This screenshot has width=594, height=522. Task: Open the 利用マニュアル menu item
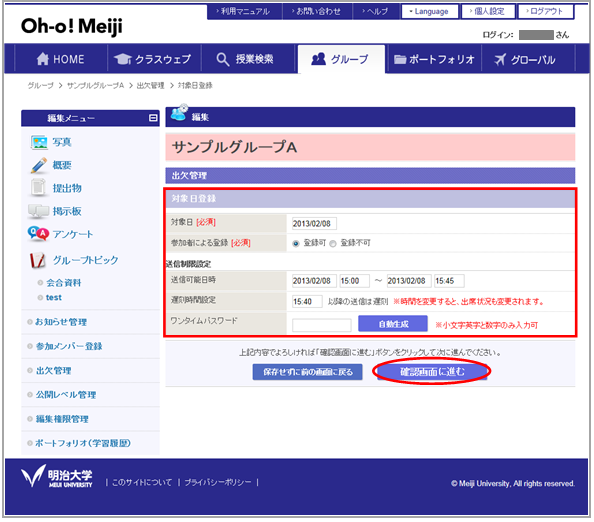coord(244,11)
